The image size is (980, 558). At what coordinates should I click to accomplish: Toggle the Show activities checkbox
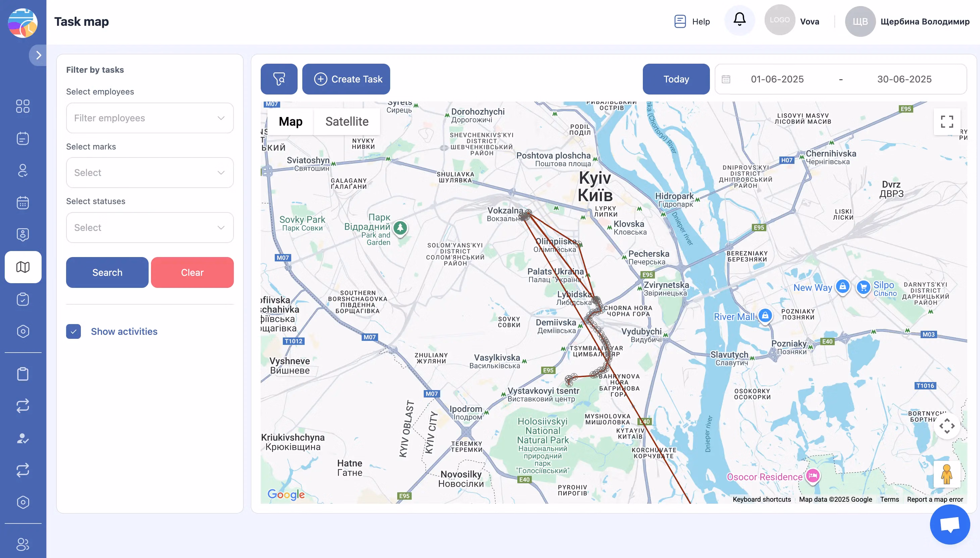[x=74, y=331]
